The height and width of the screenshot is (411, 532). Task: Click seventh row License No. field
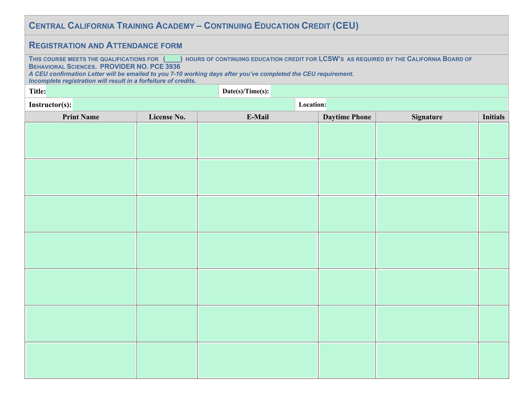167,360
